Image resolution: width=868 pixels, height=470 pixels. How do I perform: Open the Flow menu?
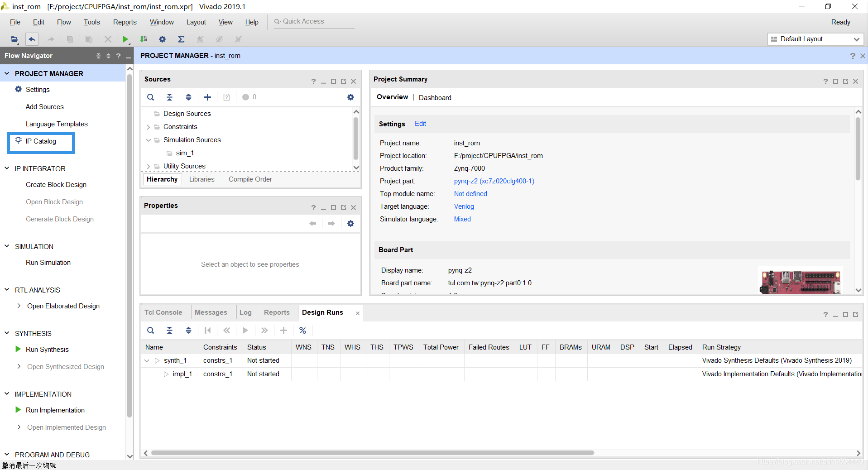tap(64, 22)
